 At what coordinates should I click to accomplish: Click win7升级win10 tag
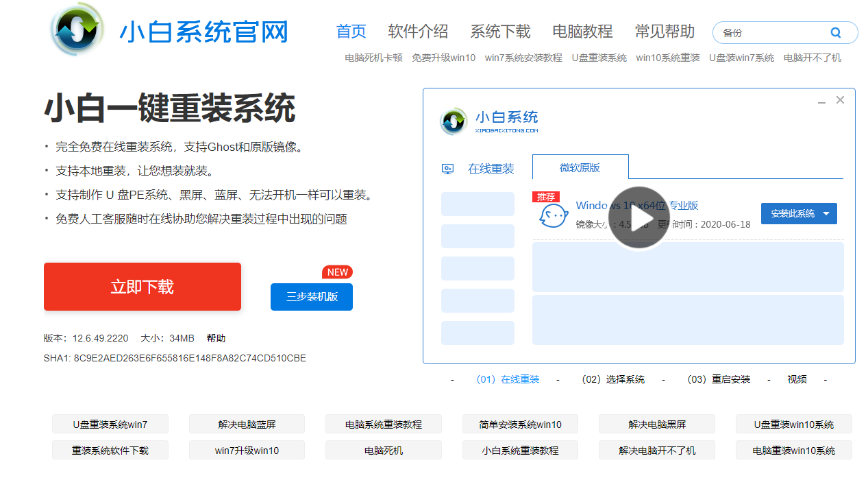247,450
